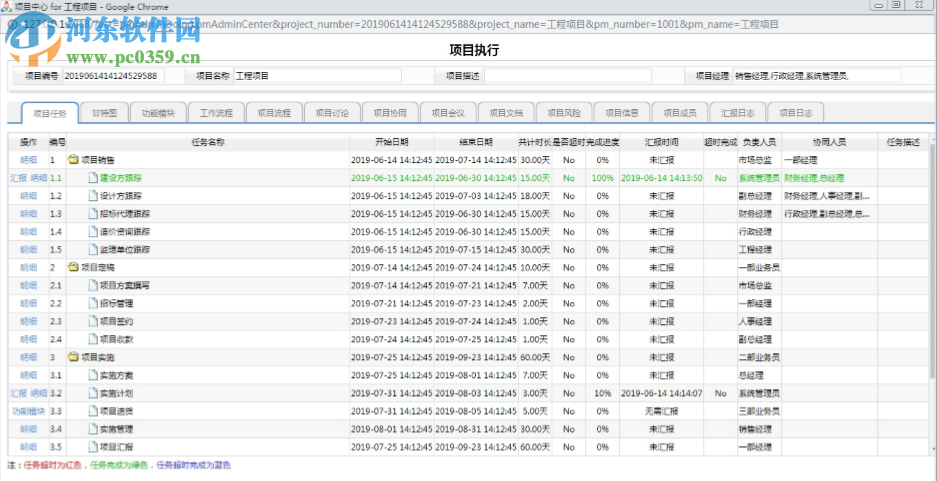Open the 项目成员 tab
This screenshot has height=481, width=937.
(679, 113)
